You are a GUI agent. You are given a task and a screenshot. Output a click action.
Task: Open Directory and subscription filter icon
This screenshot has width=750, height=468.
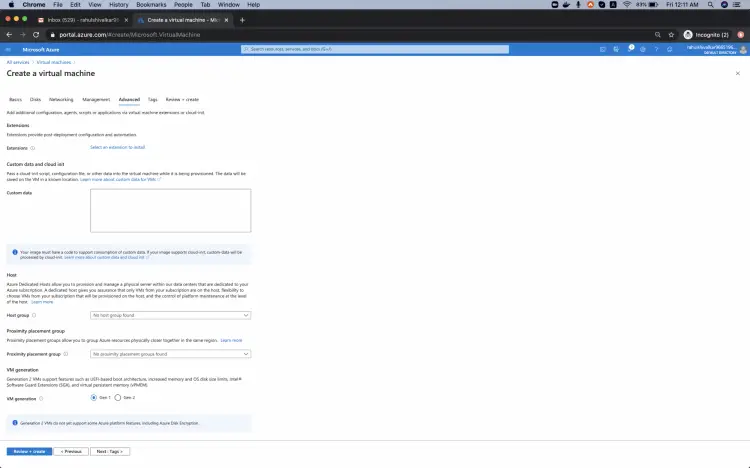tap(616, 49)
